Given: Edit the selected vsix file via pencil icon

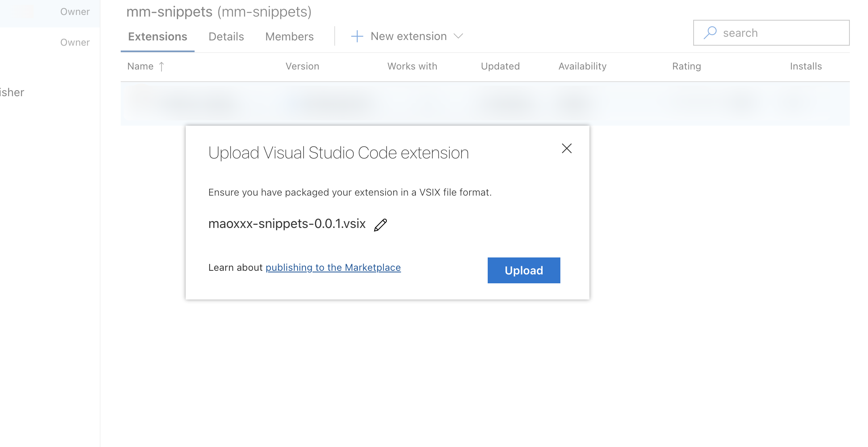Looking at the screenshot, I should coord(380,225).
